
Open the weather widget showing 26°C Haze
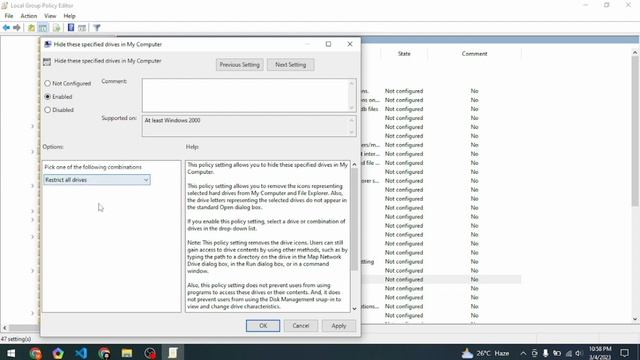pos(485,353)
